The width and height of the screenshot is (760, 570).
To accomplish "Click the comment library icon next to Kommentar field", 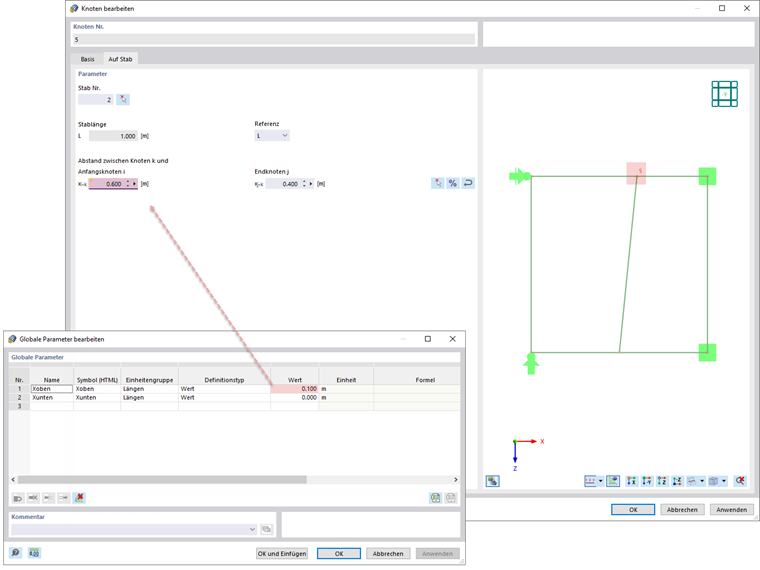I will pyautogui.click(x=267, y=529).
